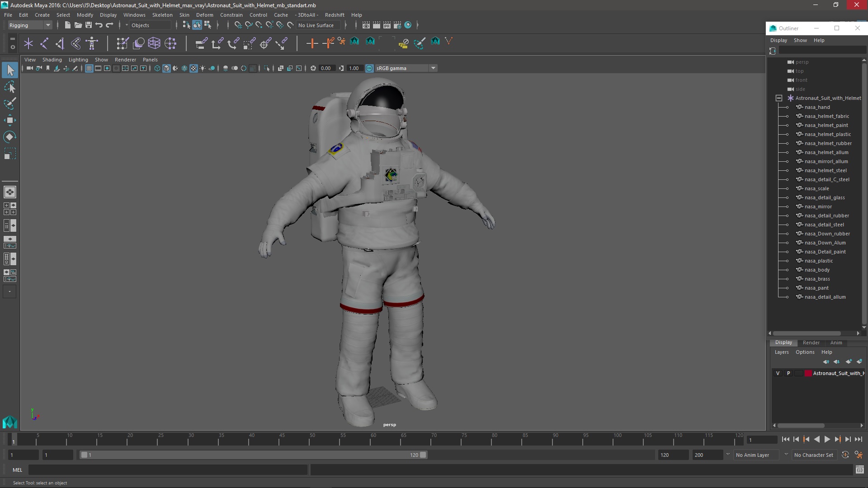Redo the last action

109,25
